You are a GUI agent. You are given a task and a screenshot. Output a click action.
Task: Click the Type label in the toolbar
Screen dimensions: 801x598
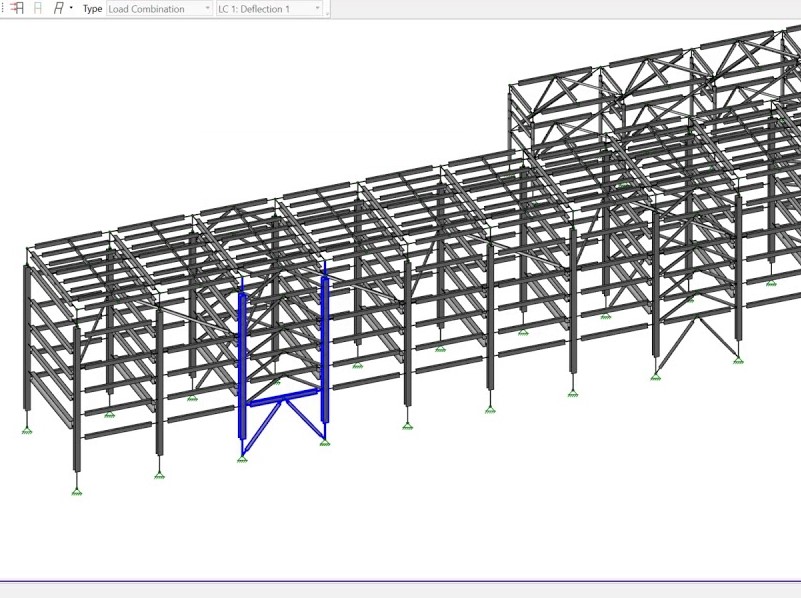92,9
